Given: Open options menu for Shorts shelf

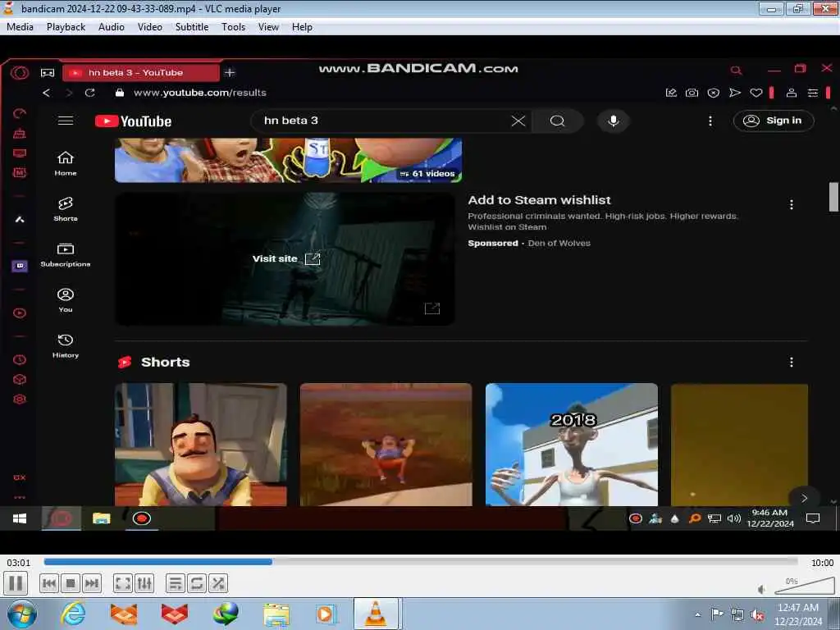Looking at the screenshot, I should (792, 362).
